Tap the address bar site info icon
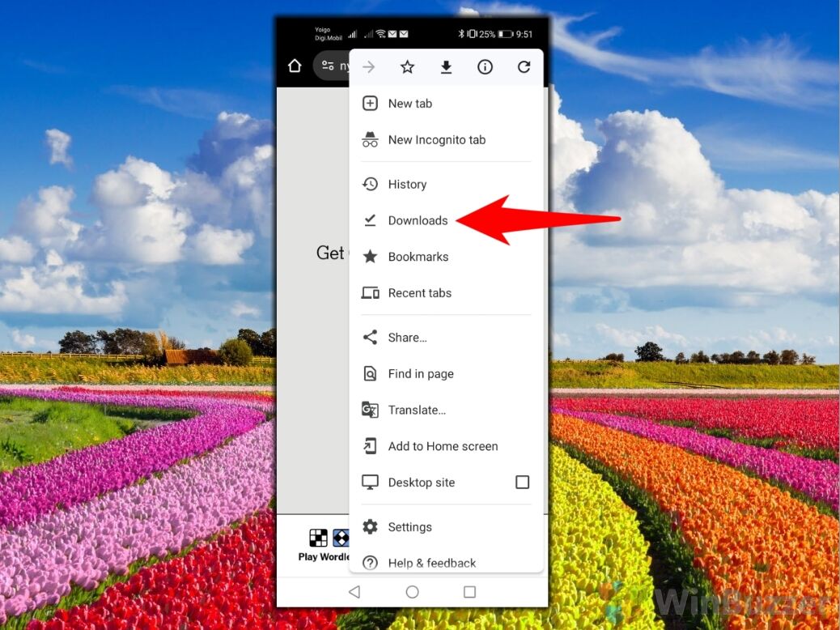840x630 pixels. click(328, 66)
